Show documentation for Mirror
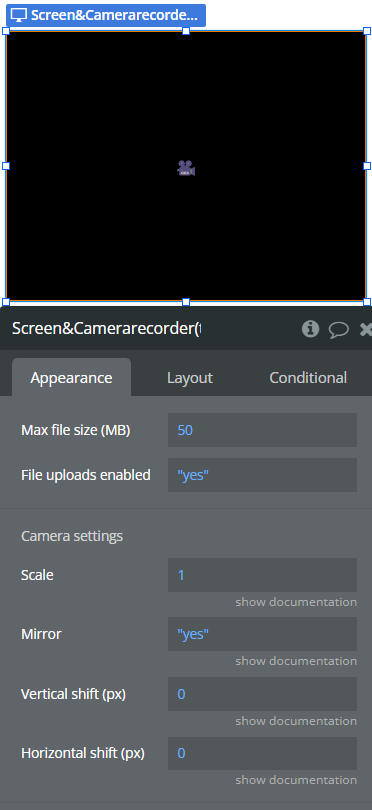372x810 pixels. point(296,661)
